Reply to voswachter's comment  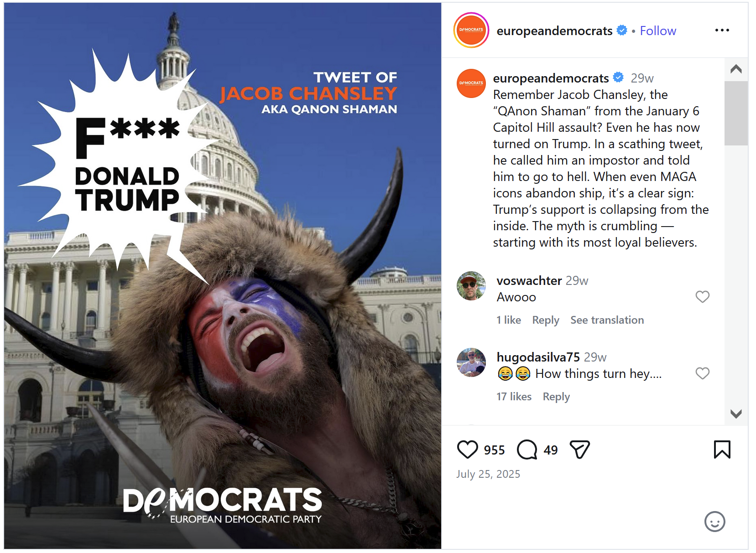click(545, 320)
